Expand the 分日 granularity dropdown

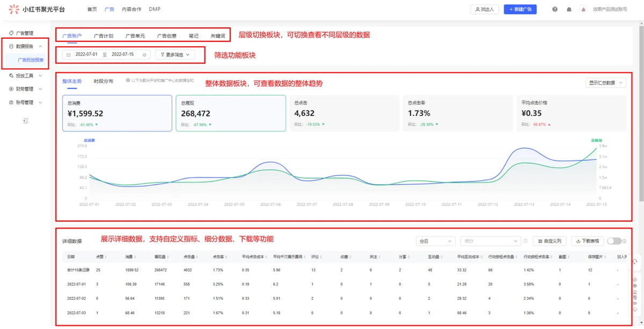435,241
